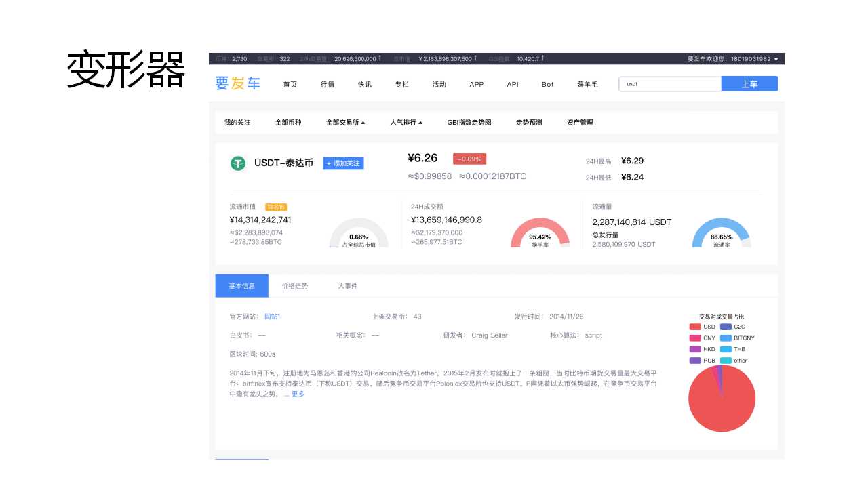Click 24H volume value ¥13,659,146,990.8
Viewport: 868px width, 488px height.
(x=446, y=220)
